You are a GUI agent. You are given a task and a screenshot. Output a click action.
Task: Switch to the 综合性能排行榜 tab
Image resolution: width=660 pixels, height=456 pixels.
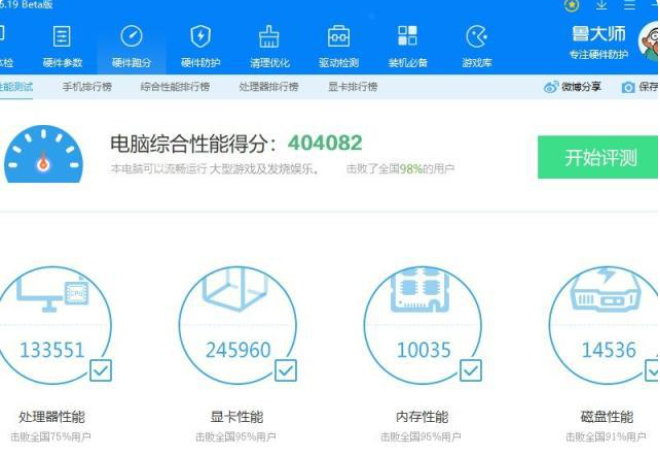coord(175,87)
